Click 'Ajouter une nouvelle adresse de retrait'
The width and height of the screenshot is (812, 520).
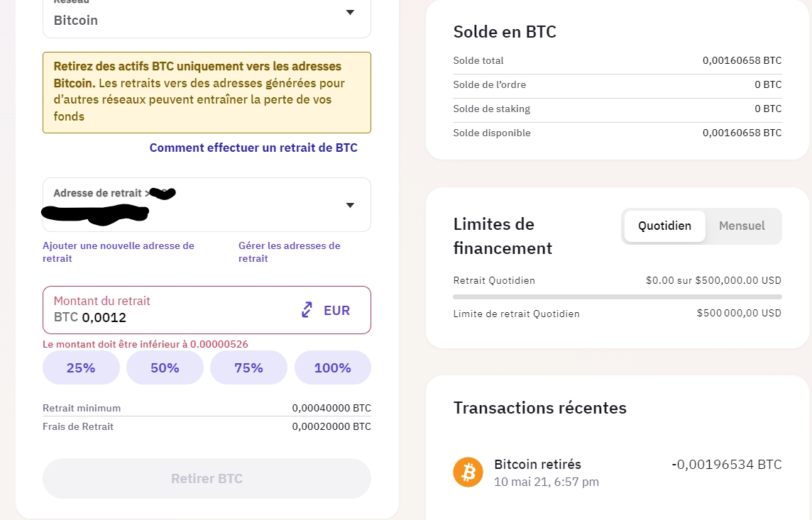[x=118, y=252]
